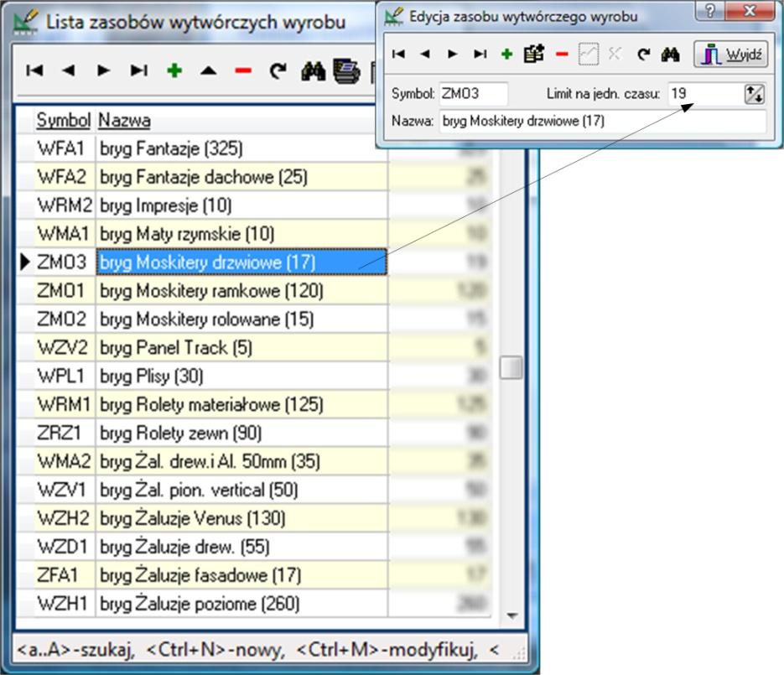Click the vertical scrollbar thumb of list
784x675 pixels.
511,367
